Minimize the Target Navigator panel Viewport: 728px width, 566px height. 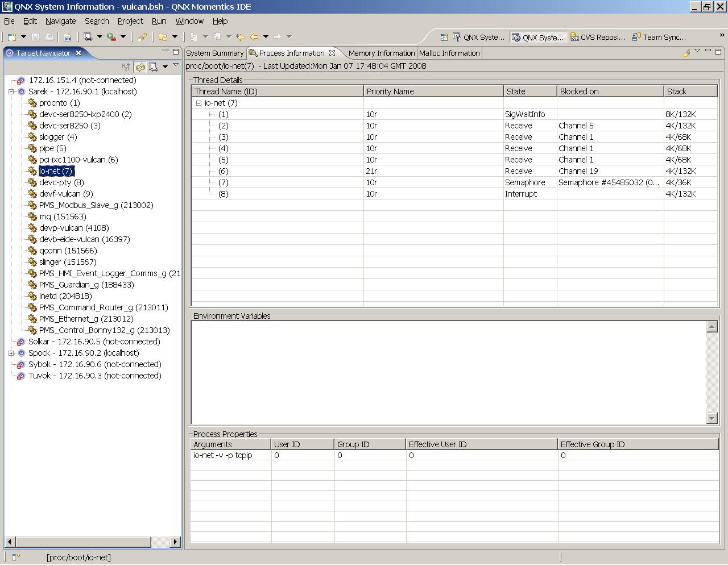pyautogui.click(x=166, y=51)
